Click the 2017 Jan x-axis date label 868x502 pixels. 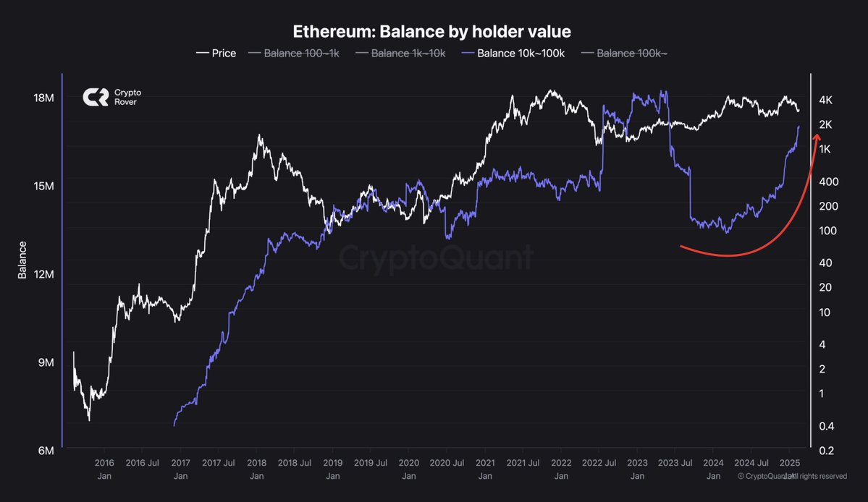180,469
